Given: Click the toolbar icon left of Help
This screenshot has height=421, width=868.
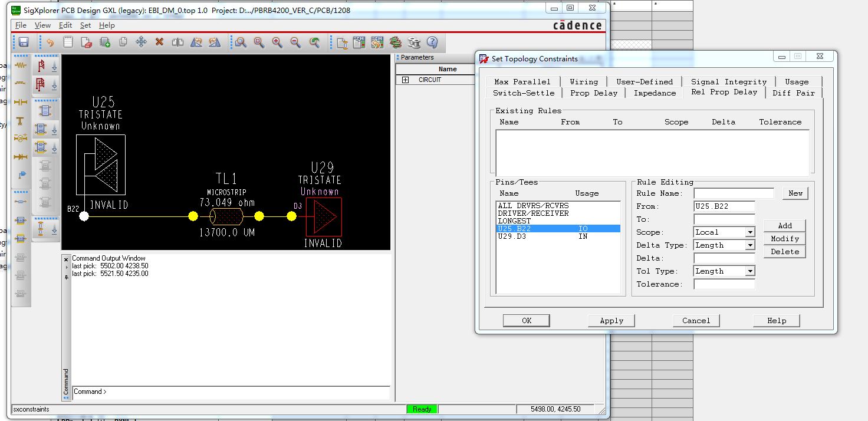Looking at the screenshot, I should (x=414, y=42).
